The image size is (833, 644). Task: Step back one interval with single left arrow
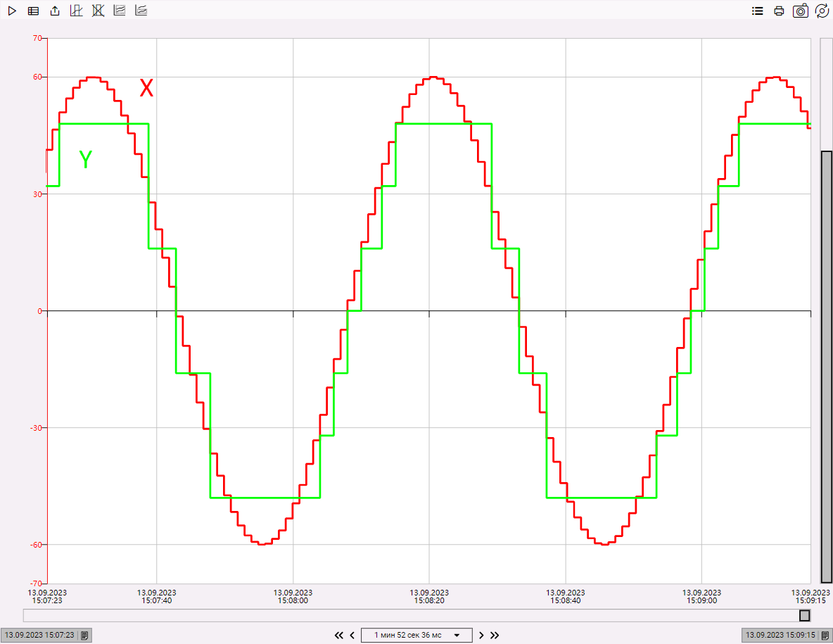pos(352,635)
